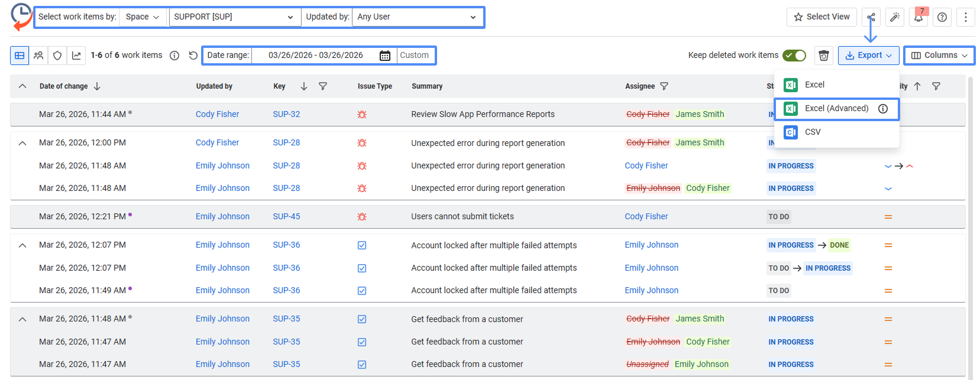Open the SUP-45 key link
The height and width of the screenshot is (380, 980).
[x=286, y=217]
